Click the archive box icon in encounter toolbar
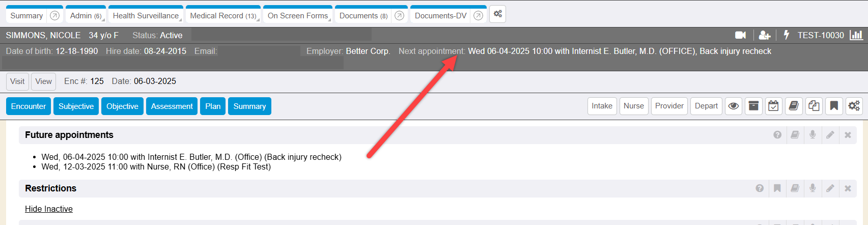This screenshot has width=868, height=225. click(x=753, y=106)
